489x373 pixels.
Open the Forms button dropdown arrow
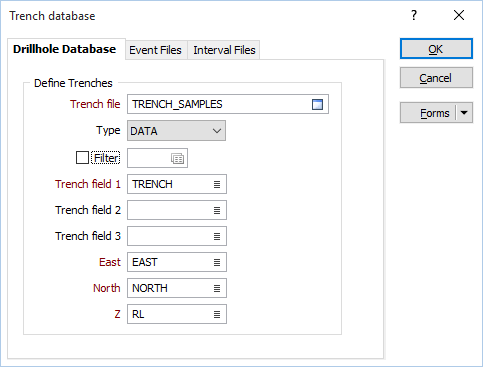(x=464, y=113)
